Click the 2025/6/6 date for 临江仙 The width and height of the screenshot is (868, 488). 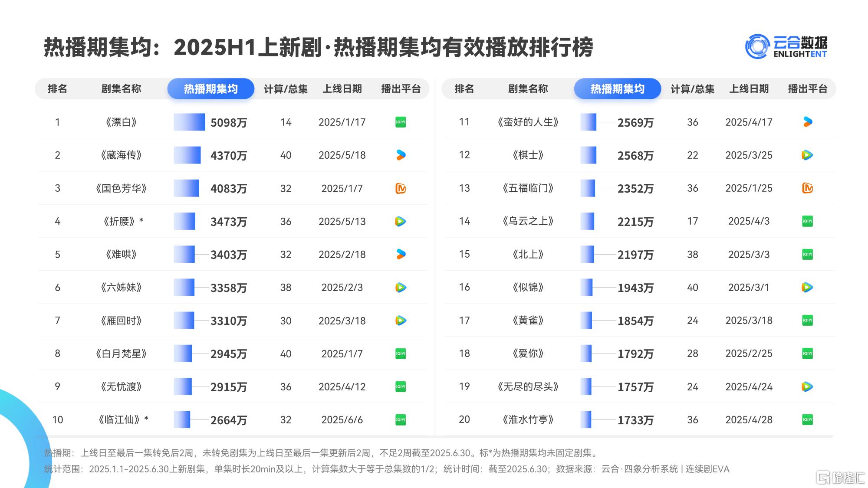[342, 419]
